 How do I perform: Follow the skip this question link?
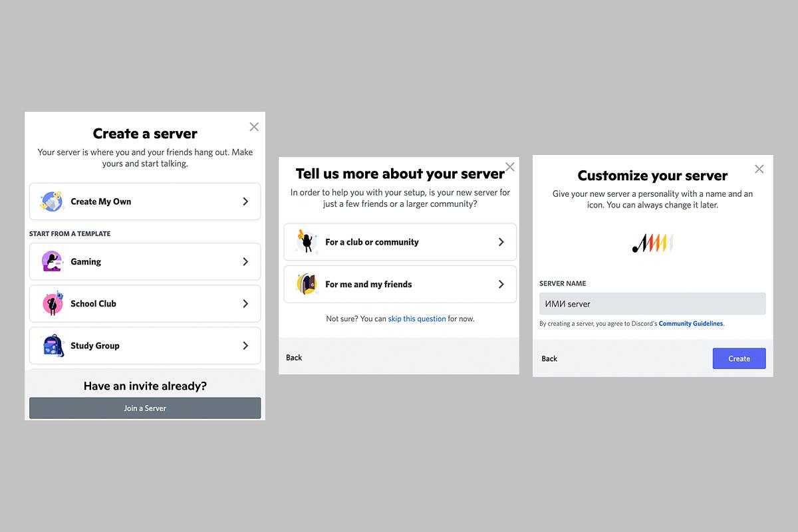[x=417, y=319]
